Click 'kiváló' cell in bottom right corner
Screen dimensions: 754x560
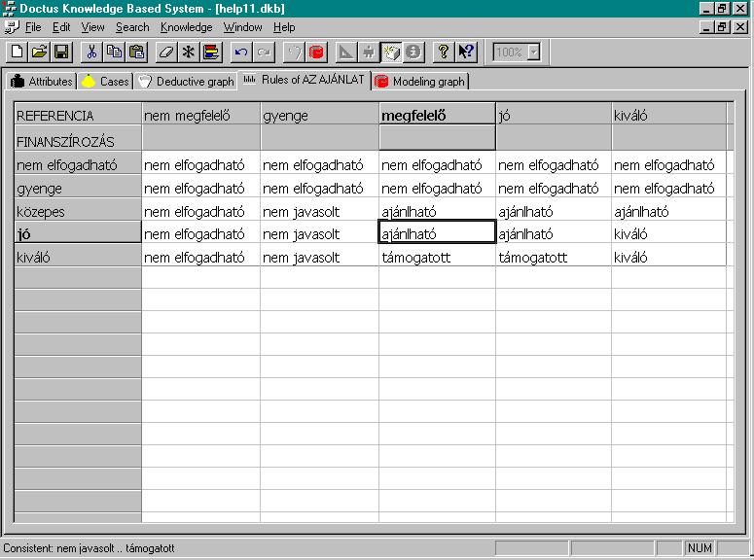click(669, 257)
